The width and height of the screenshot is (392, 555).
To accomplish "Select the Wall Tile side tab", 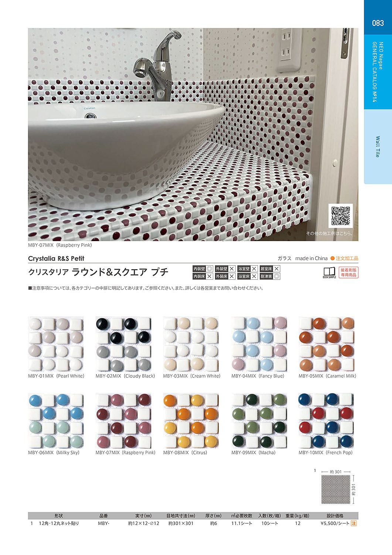I will coord(378,147).
